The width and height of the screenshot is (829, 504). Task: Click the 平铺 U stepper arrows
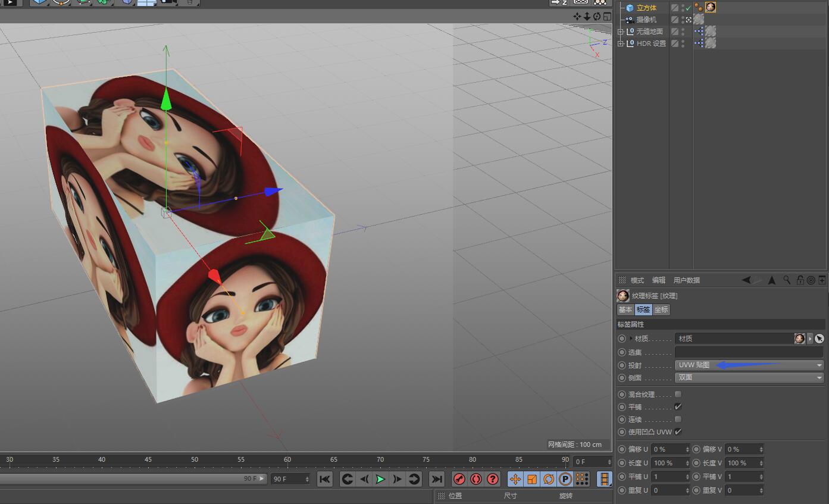687,477
